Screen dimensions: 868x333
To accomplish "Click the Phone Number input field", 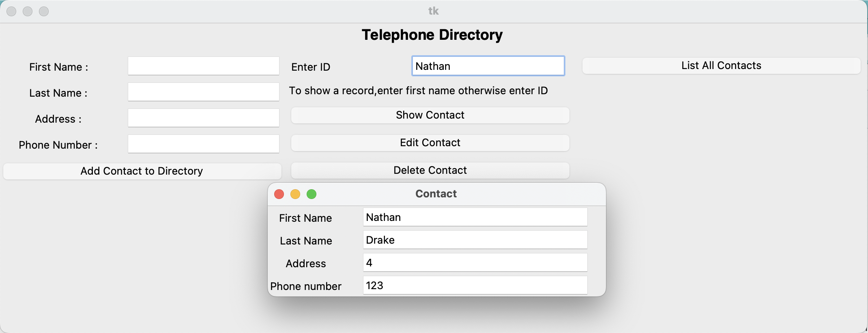I will (203, 143).
